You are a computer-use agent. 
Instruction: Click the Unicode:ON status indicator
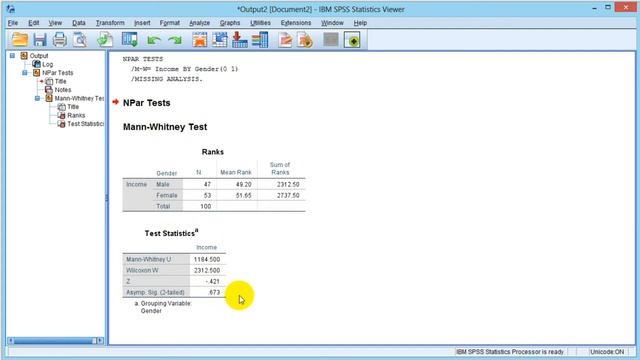click(x=607, y=351)
